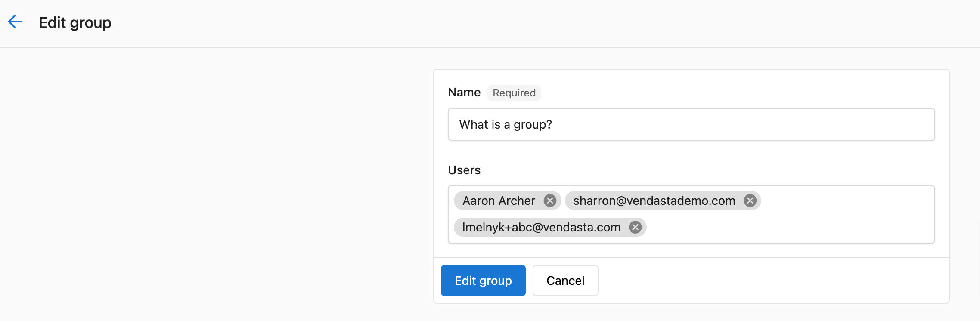Go back using the blue arrow
This screenshot has width=980, height=321.
15,22
